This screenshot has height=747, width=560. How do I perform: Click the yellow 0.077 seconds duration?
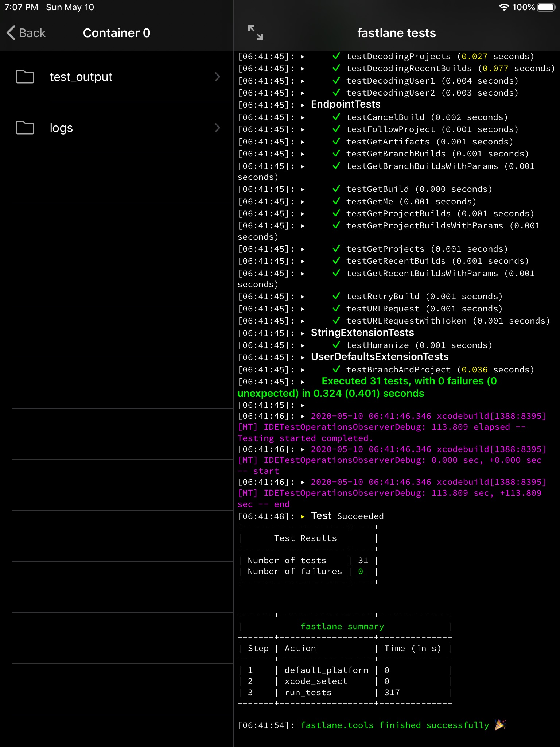pyautogui.click(x=495, y=69)
